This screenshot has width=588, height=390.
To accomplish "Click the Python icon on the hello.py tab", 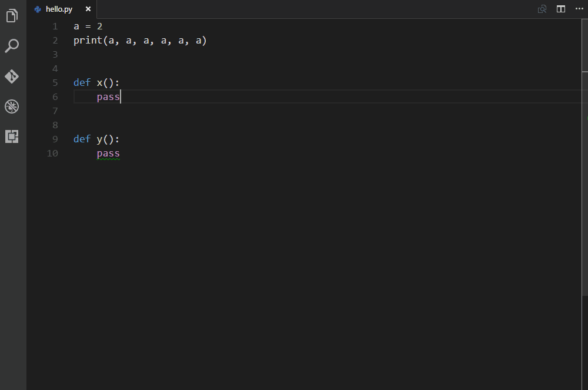I will [x=37, y=9].
